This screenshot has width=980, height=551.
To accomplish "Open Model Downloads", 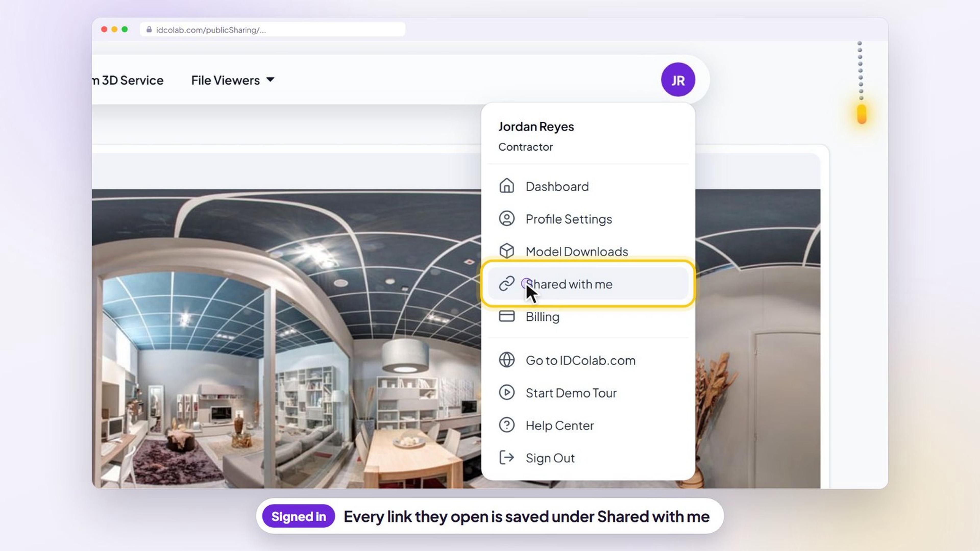I will click(x=588, y=251).
